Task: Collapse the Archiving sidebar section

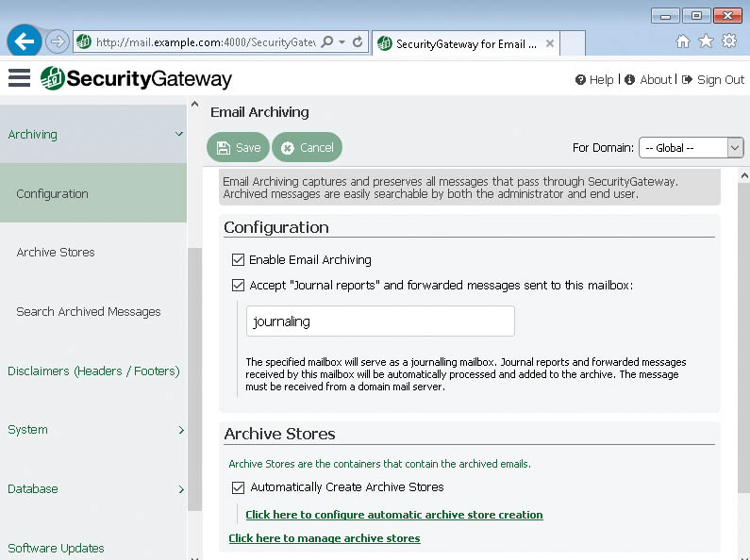Action: click(93, 134)
